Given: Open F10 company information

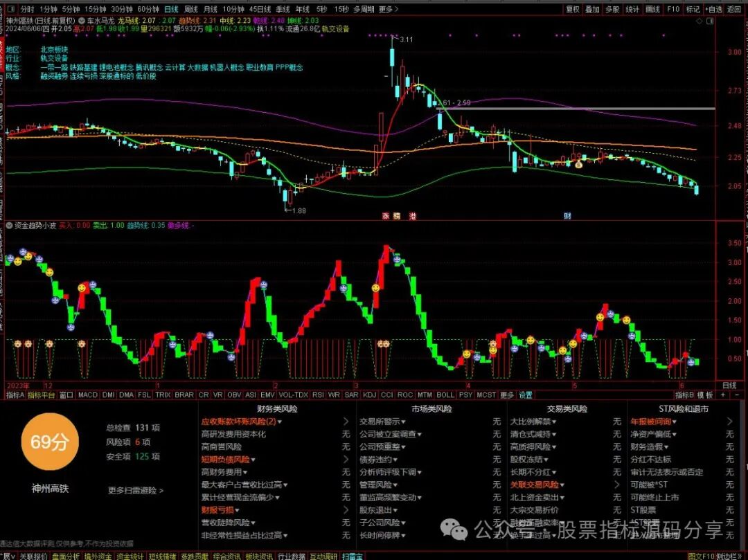Looking at the screenshot, I should [673, 9].
